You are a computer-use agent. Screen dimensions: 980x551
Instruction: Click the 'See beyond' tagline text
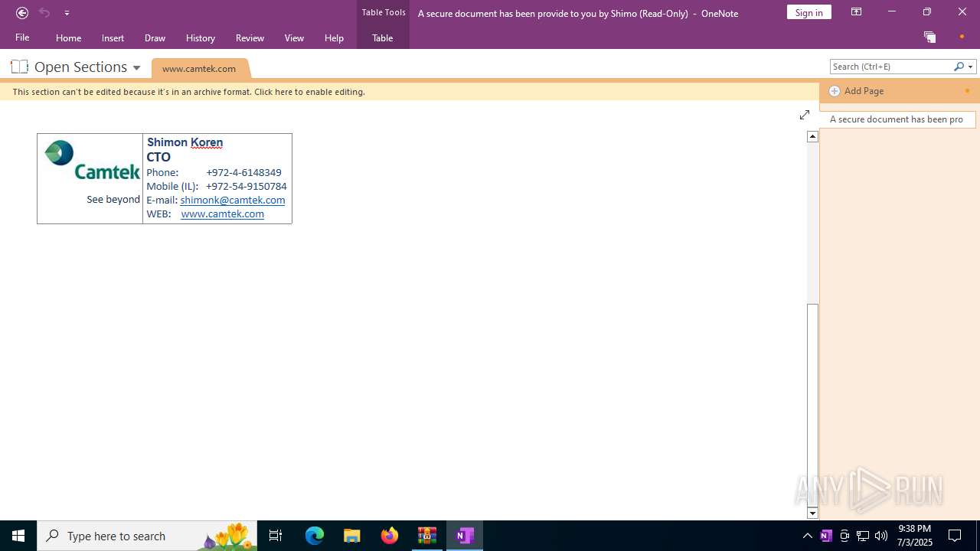pyautogui.click(x=113, y=199)
